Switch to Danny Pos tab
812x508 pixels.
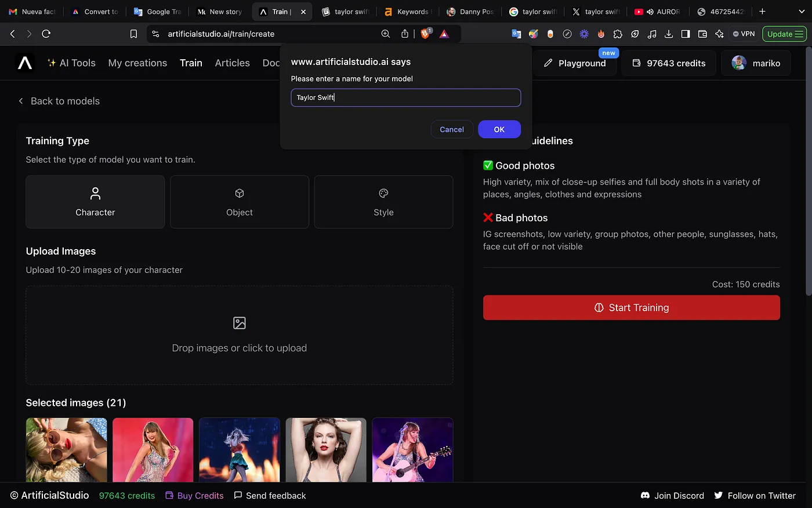[x=470, y=12]
